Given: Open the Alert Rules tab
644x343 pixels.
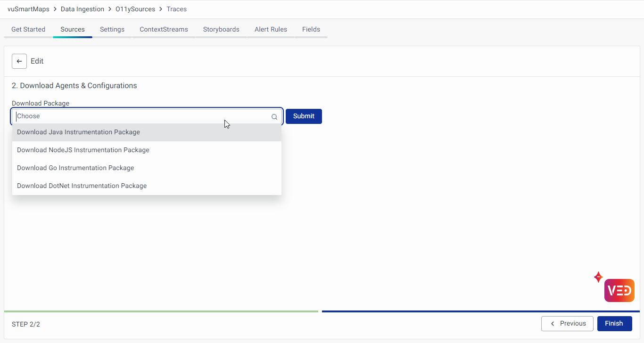Looking at the screenshot, I should [271, 29].
